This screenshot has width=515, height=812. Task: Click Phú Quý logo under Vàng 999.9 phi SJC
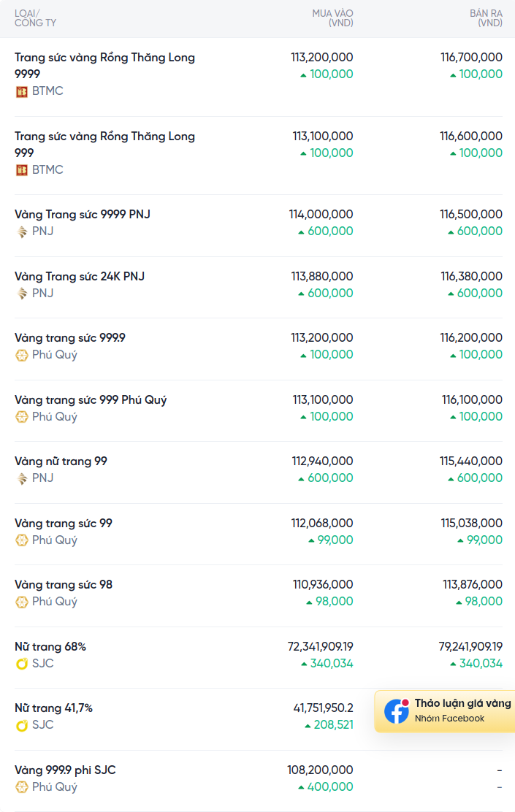(x=22, y=787)
